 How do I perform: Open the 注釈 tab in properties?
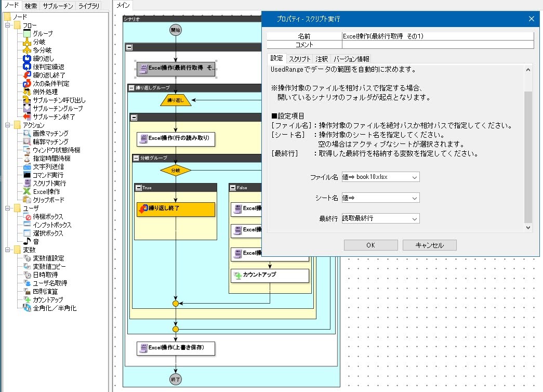322,59
